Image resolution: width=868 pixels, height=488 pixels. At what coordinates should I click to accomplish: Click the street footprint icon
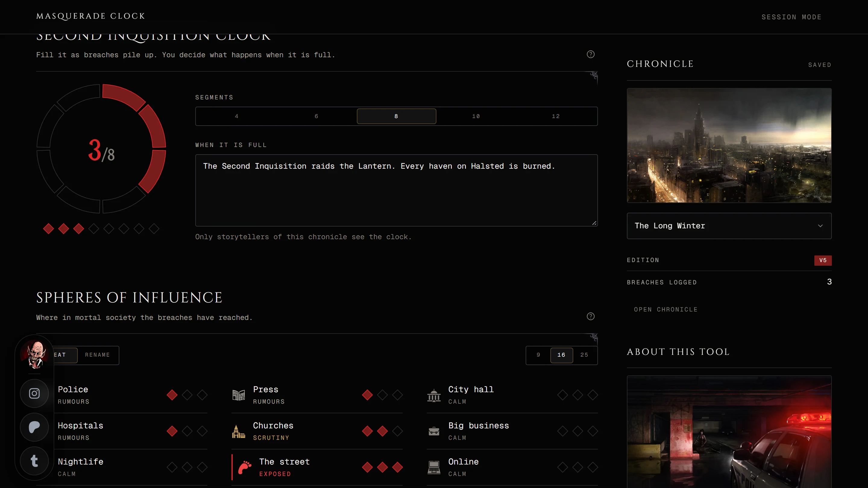click(245, 467)
